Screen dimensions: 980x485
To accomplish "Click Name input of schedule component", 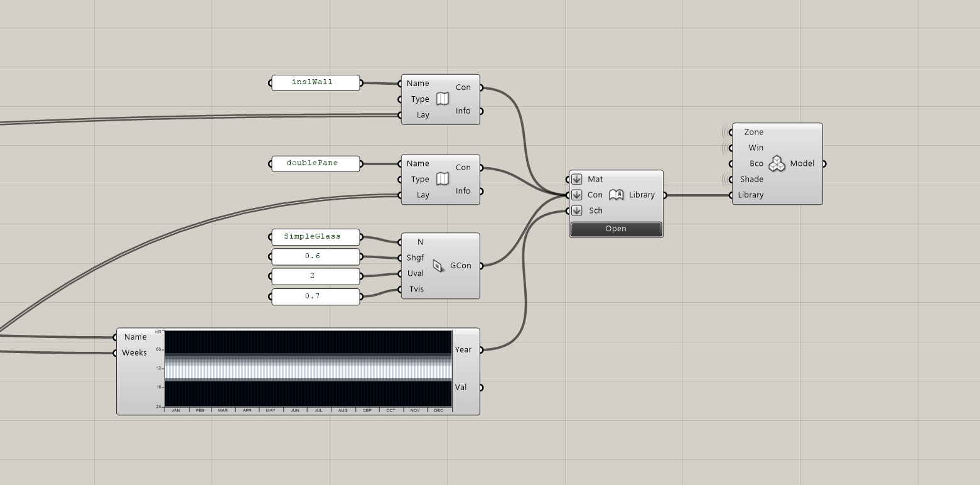I will click(x=135, y=337).
